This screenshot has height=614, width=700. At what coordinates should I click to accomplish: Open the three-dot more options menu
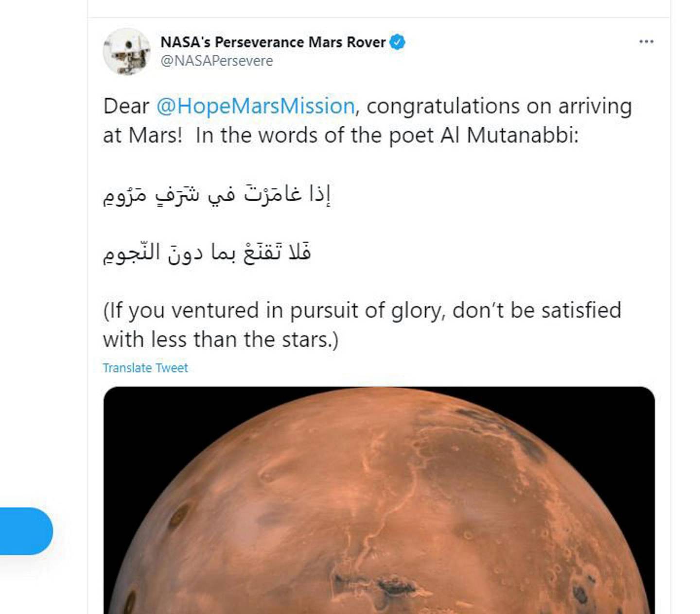coord(646,42)
